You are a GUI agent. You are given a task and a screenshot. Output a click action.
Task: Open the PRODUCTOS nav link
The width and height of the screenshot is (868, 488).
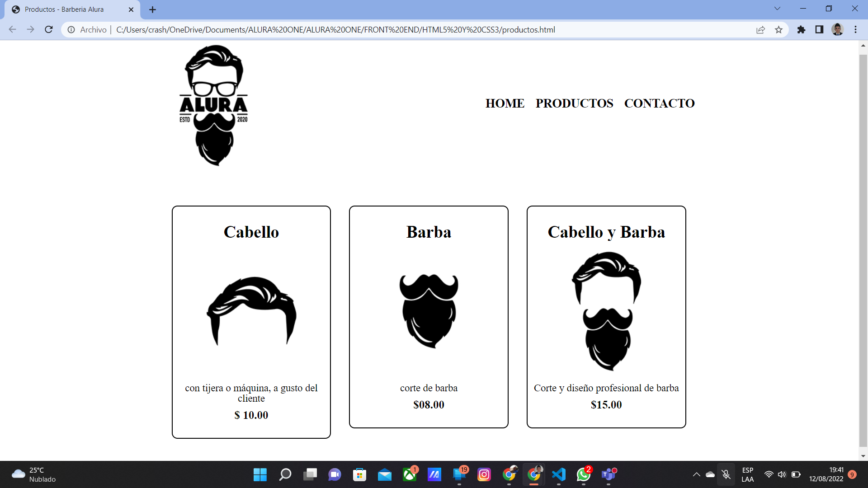click(x=575, y=103)
